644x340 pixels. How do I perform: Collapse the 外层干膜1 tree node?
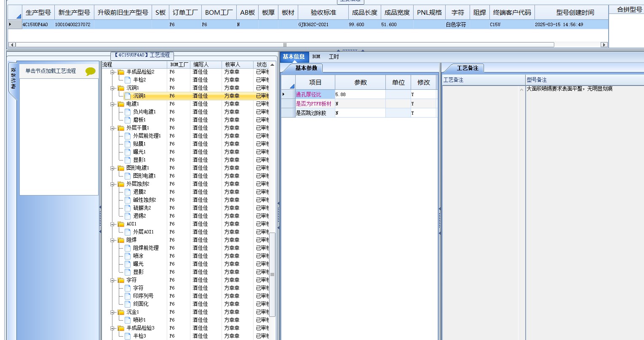coord(113,128)
